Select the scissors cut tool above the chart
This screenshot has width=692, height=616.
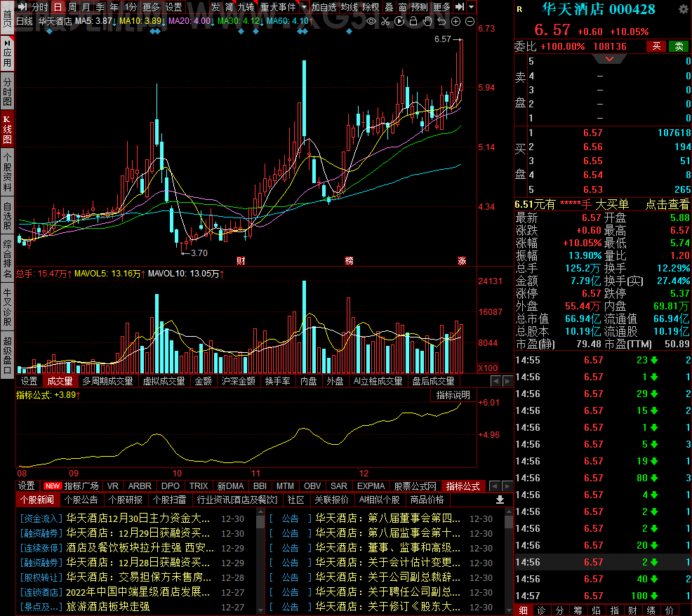click(x=385, y=21)
